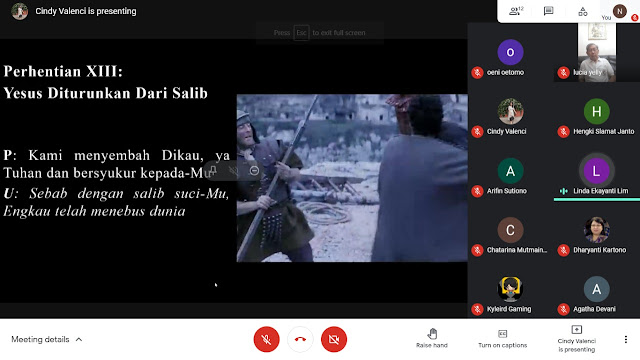Select Agatha Devani avatar
640x360 pixels.
[596, 289]
